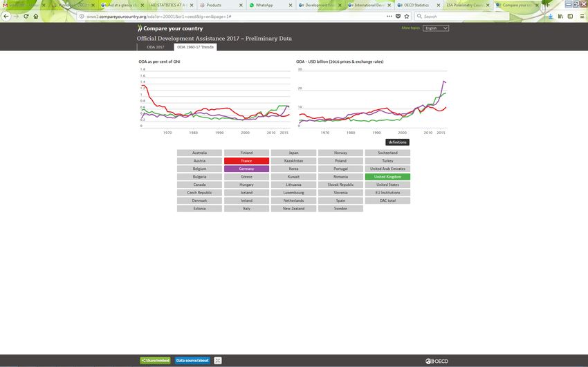Viewport: 588px width, 367px height.
Task: Close the WhatsApp tab
Action: tap(291, 6)
